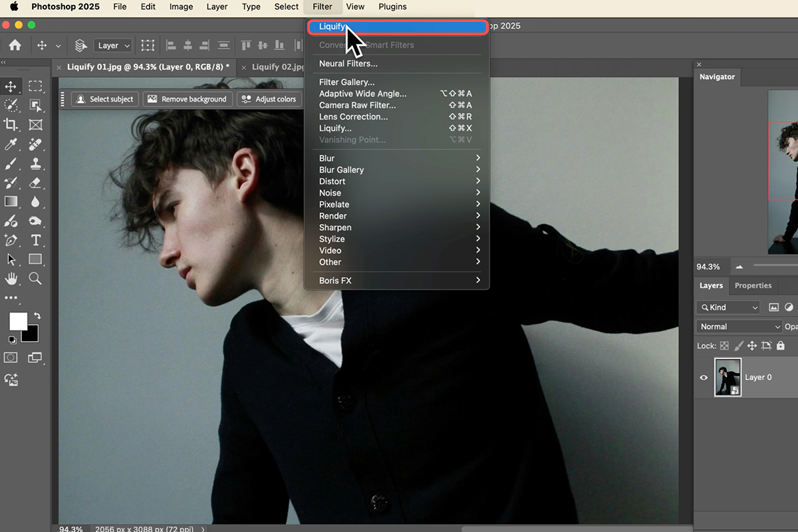Click the white foreground color swatch
This screenshot has width=798, height=532.
(x=18, y=321)
